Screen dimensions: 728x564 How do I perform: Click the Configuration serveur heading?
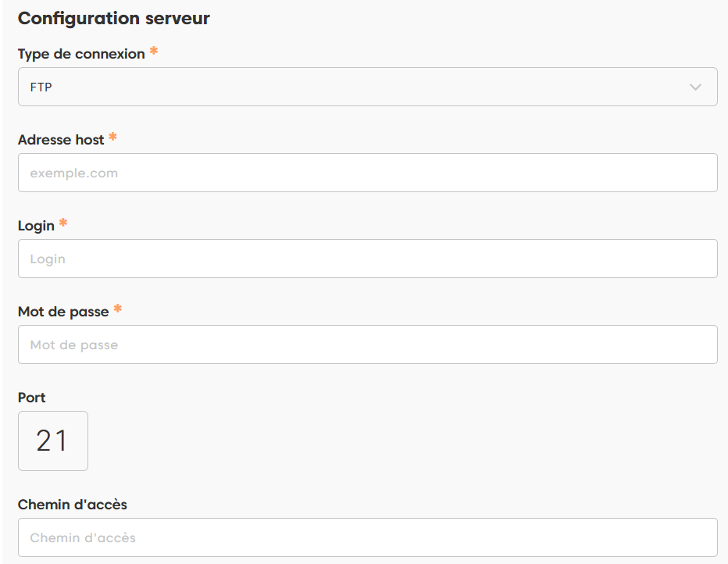pos(114,19)
